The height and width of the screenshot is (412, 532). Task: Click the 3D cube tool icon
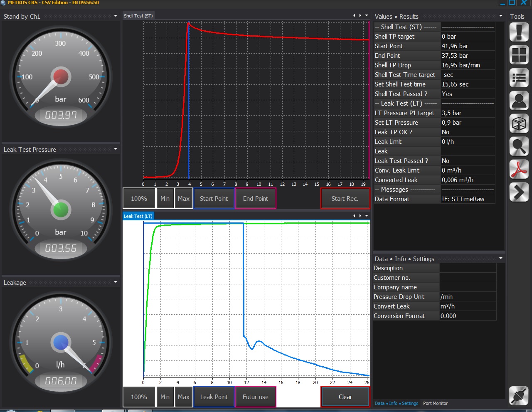pos(519,123)
